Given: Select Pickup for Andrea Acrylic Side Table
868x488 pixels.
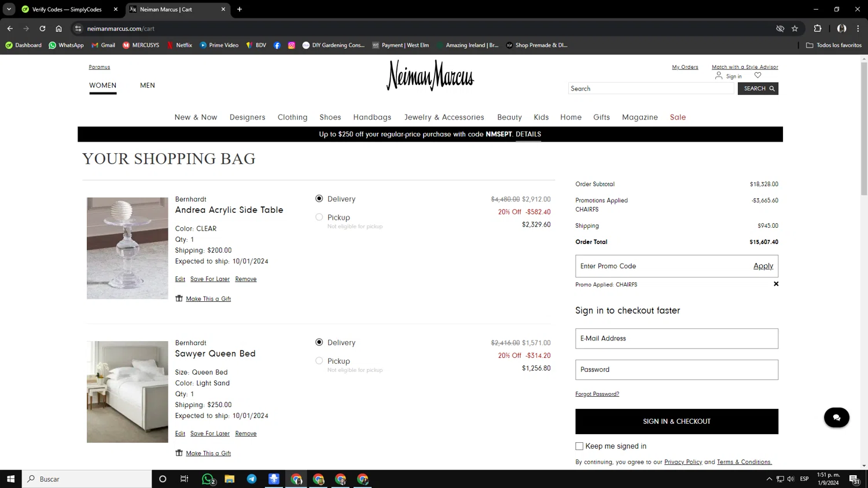Looking at the screenshot, I should (x=319, y=217).
